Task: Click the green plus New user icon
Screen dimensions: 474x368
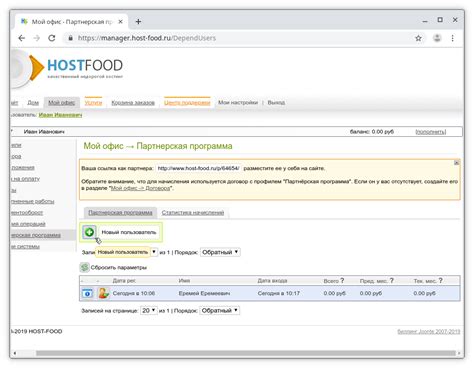Action: tap(89, 232)
